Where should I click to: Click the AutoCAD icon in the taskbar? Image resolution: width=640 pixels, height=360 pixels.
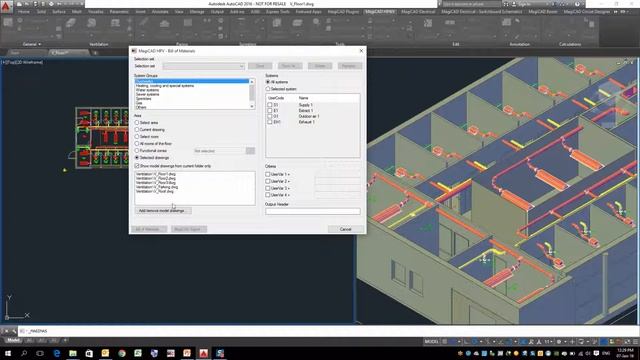(204, 353)
